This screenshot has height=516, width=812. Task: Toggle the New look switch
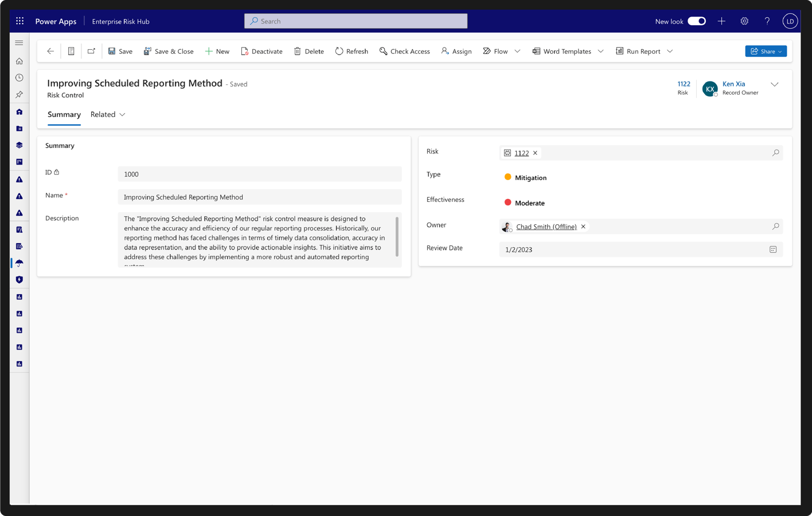(x=697, y=21)
